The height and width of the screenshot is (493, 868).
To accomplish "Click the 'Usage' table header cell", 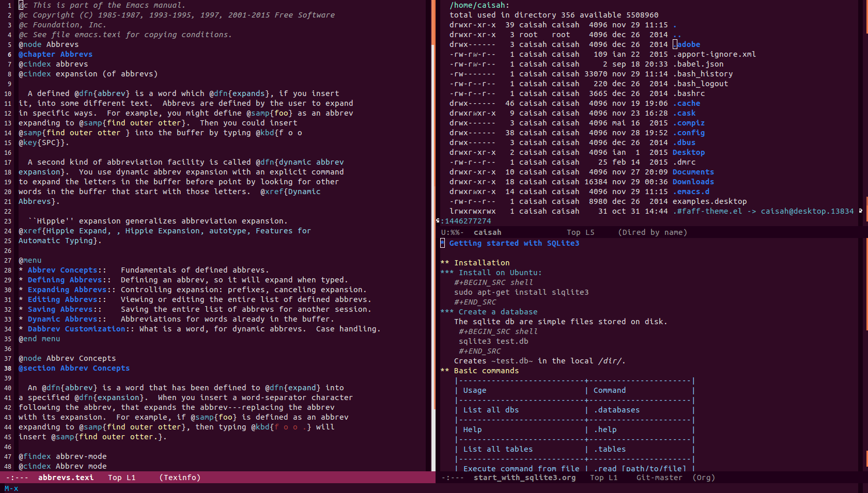I will (x=474, y=390).
